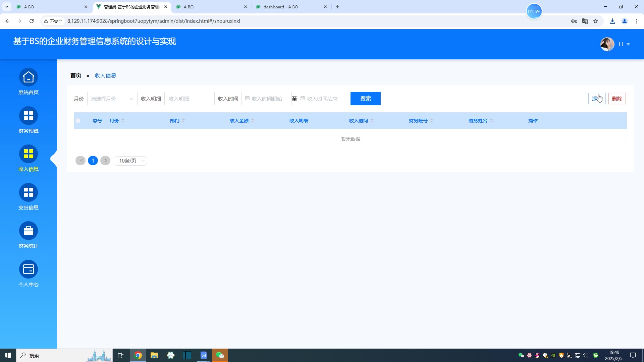The width and height of the screenshot is (644, 362).
Task: Go to 首页 breadcrumb
Action: pos(76,75)
